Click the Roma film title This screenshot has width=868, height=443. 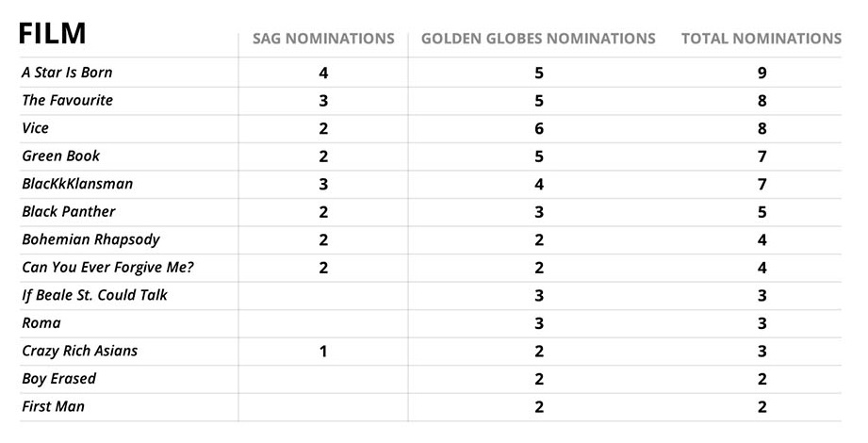click(41, 322)
